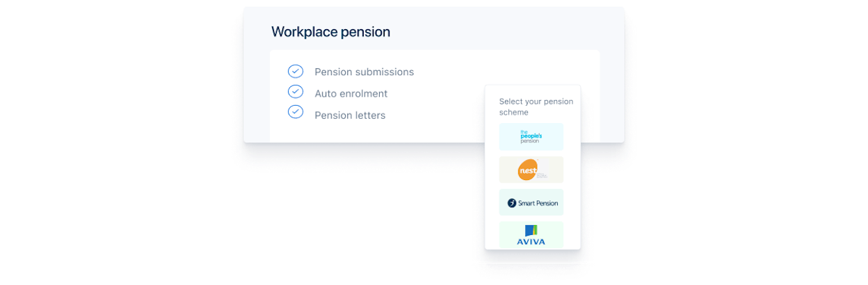The width and height of the screenshot is (868, 285).
Task: Open the Pension submissions item
Action: tap(364, 72)
